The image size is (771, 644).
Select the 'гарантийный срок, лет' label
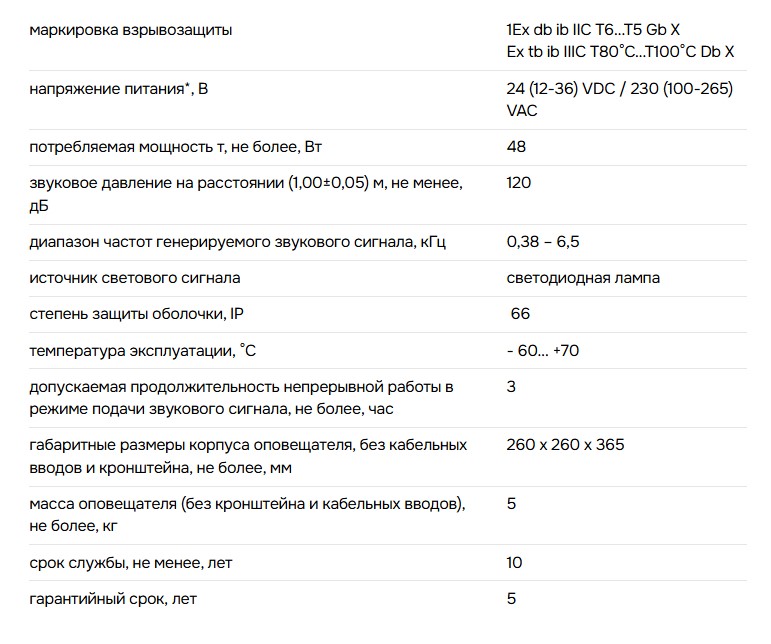(x=113, y=599)
